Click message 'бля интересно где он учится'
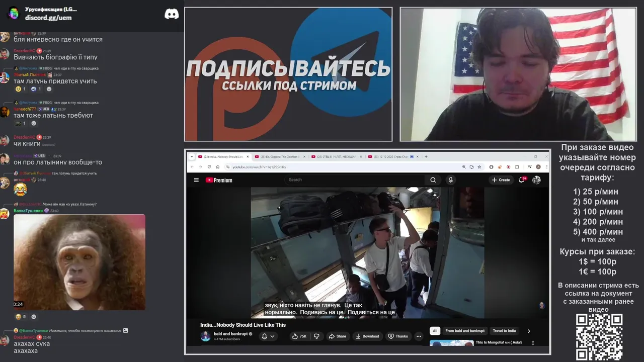Screen dimensions: 644x362 (x=58, y=39)
